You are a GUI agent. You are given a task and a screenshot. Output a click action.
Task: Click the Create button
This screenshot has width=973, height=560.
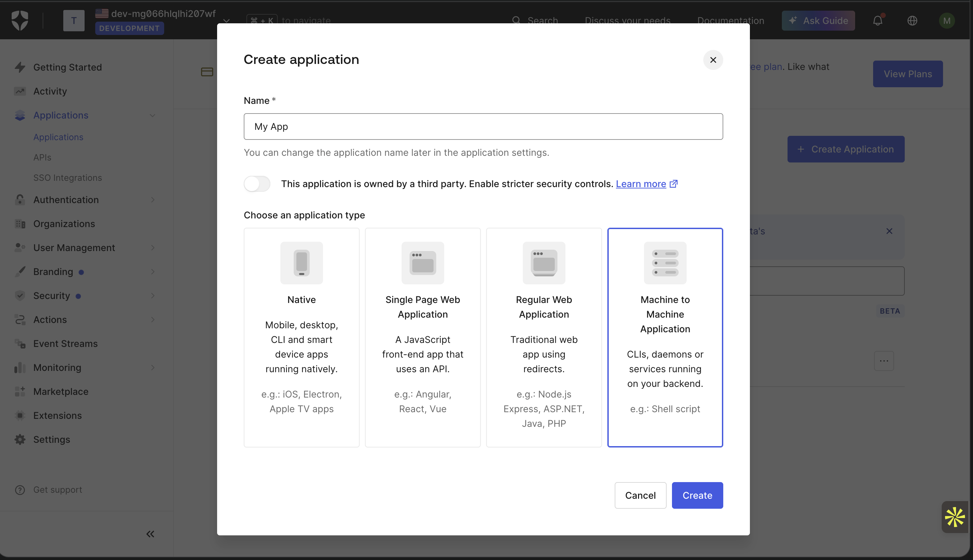697,495
